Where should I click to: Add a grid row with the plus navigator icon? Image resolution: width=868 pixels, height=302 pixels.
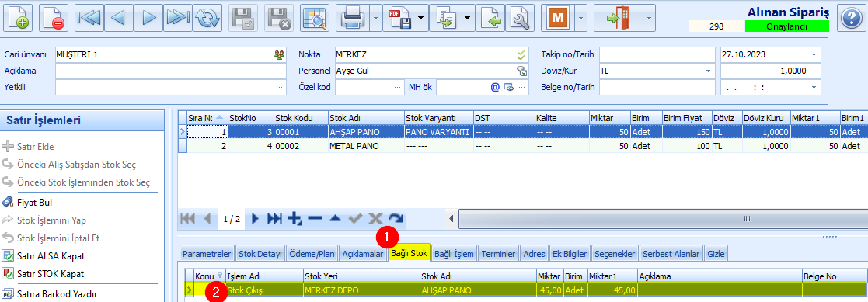point(295,219)
